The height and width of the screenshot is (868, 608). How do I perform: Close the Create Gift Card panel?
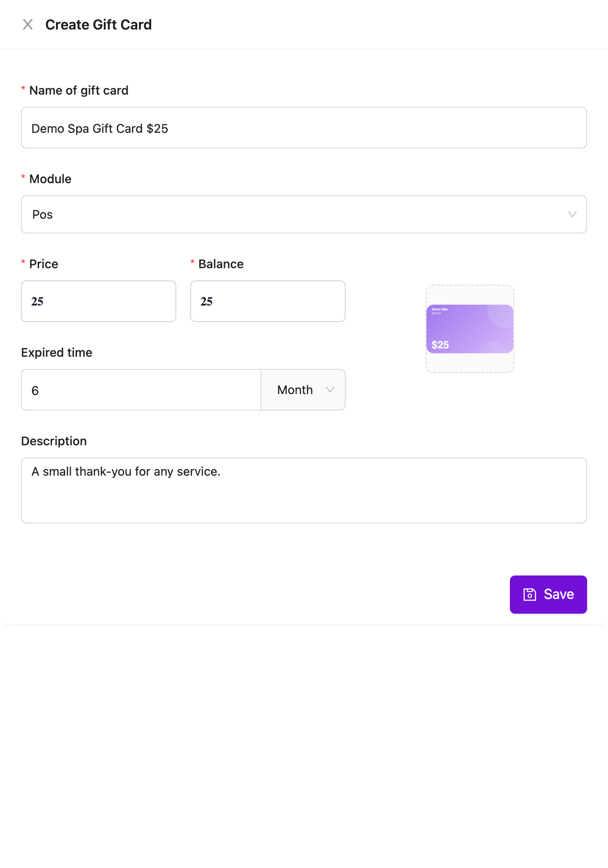click(x=28, y=25)
